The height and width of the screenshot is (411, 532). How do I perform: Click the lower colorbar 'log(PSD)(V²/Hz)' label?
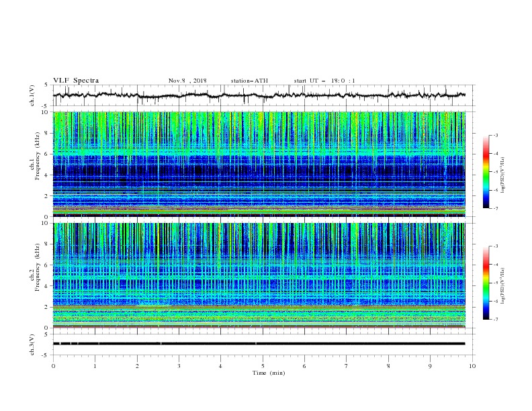[503, 285]
